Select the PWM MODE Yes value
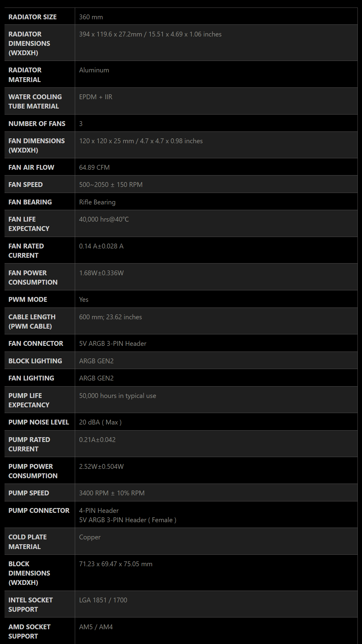The width and height of the screenshot is (362, 644). [84, 299]
